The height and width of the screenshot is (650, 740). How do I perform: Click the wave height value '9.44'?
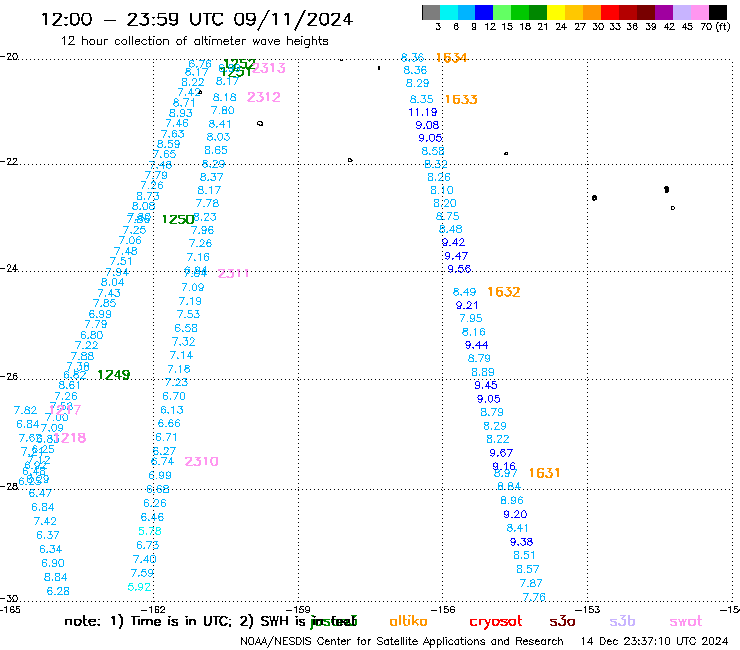476,345
